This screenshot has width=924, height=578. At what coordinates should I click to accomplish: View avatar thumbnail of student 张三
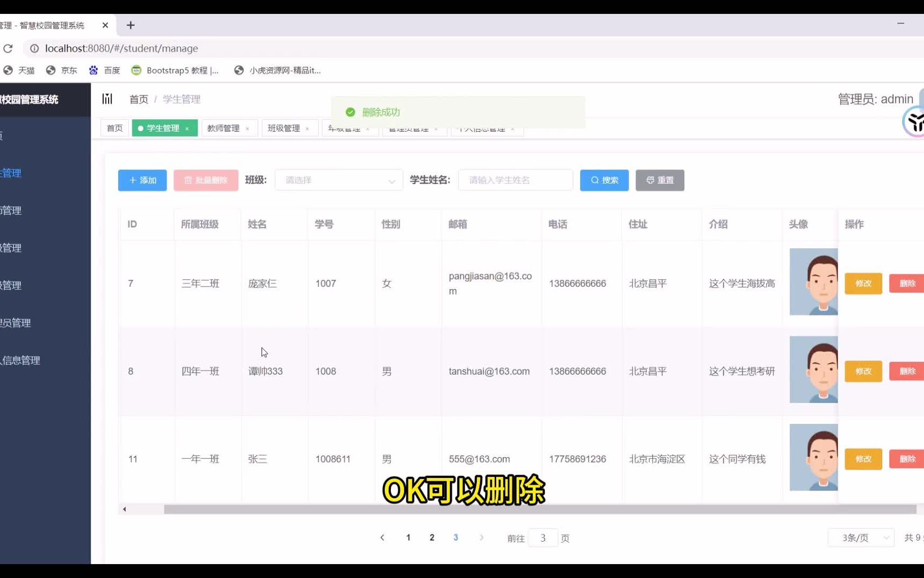tap(813, 457)
